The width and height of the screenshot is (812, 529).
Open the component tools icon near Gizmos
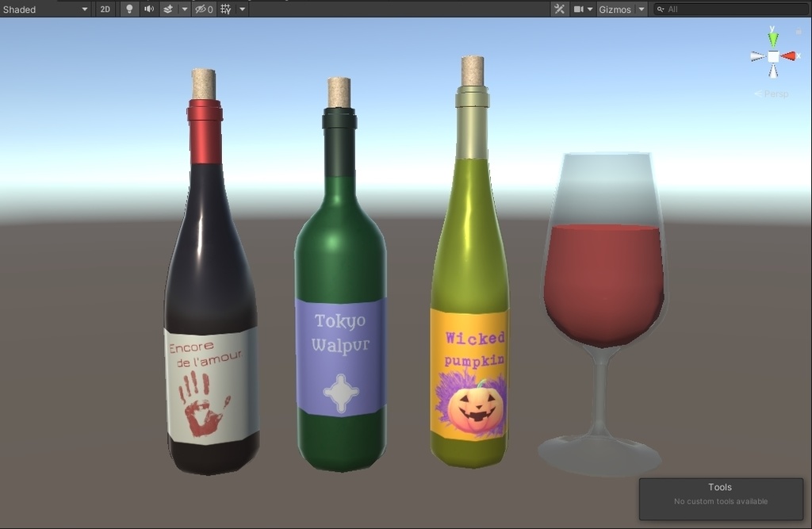(x=560, y=9)
